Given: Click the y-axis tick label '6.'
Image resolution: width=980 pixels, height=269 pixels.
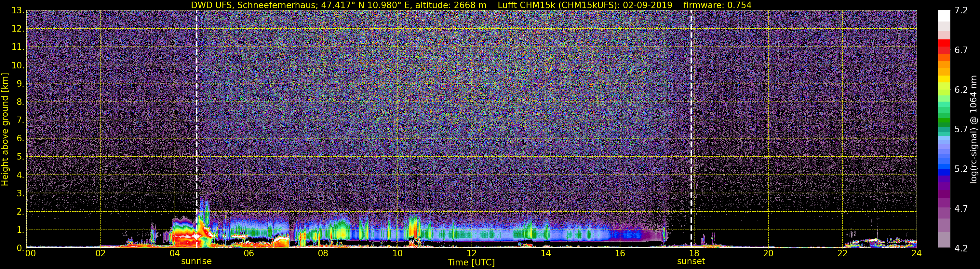Looking at the screenshot, I should point(20,138).
